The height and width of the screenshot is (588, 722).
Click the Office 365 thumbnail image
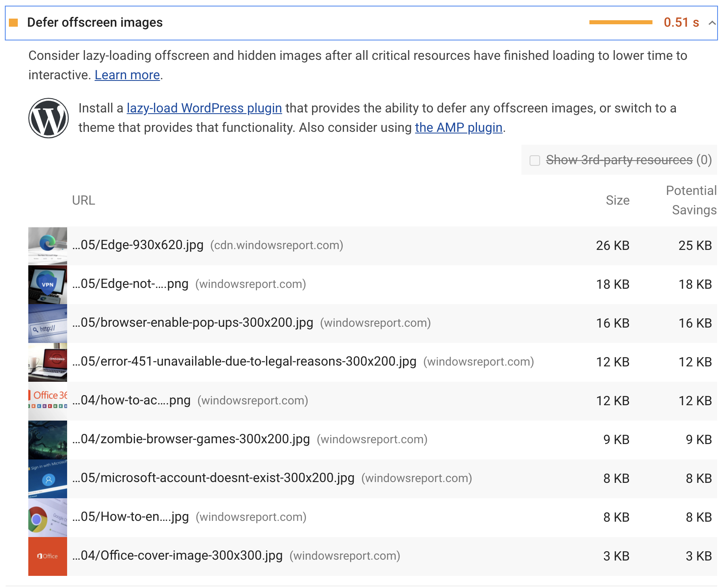click(47, 401)
